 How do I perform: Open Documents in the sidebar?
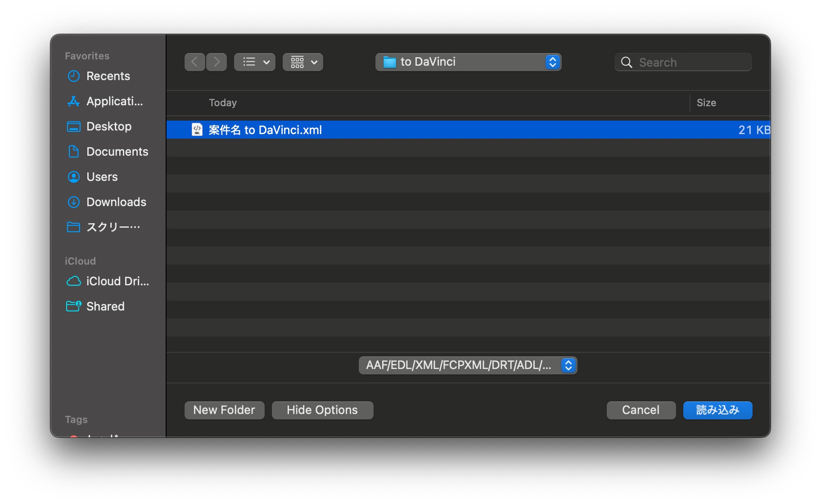[117, 152]
